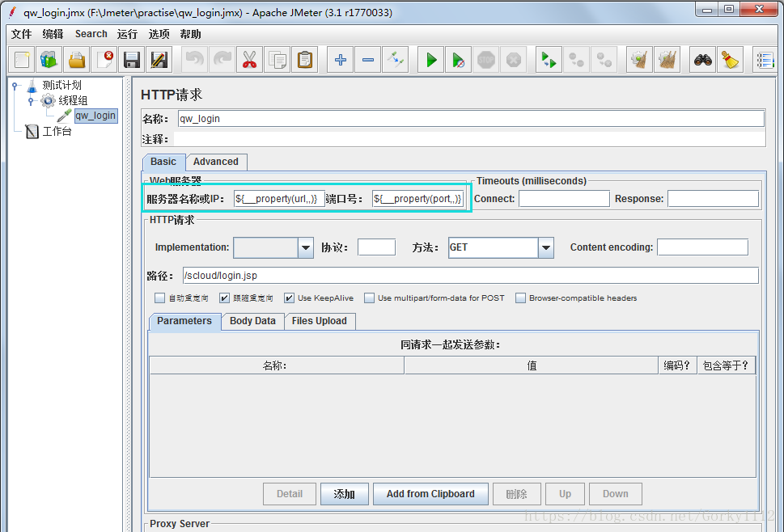Click the Open file folder icon

point(77,61)
